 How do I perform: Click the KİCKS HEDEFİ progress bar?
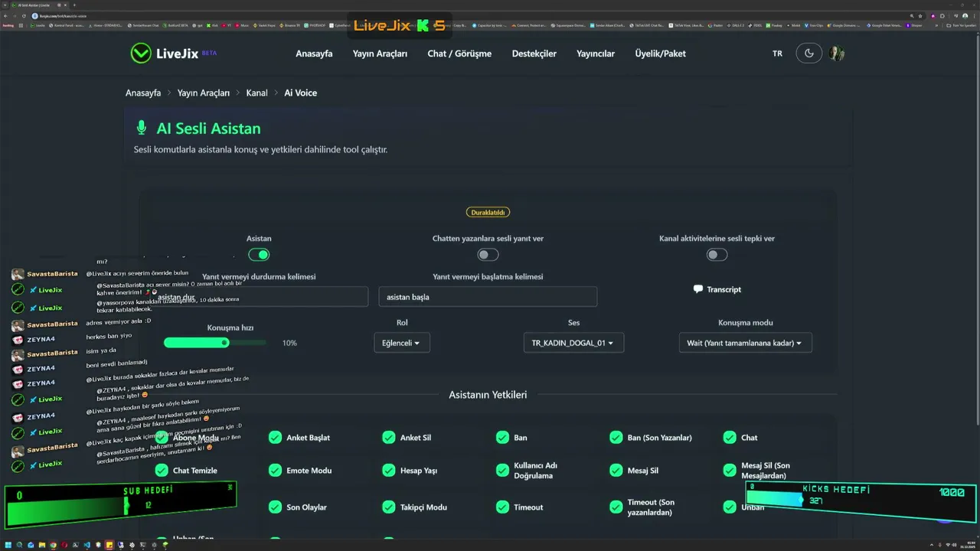861,500
